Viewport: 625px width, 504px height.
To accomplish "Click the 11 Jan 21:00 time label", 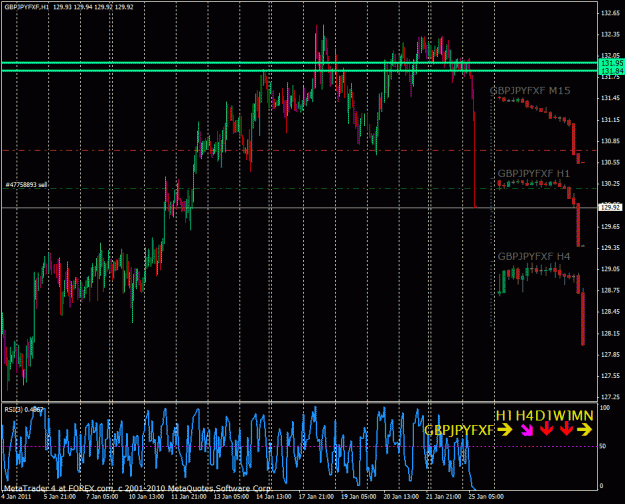I will (x=189, y=496).
